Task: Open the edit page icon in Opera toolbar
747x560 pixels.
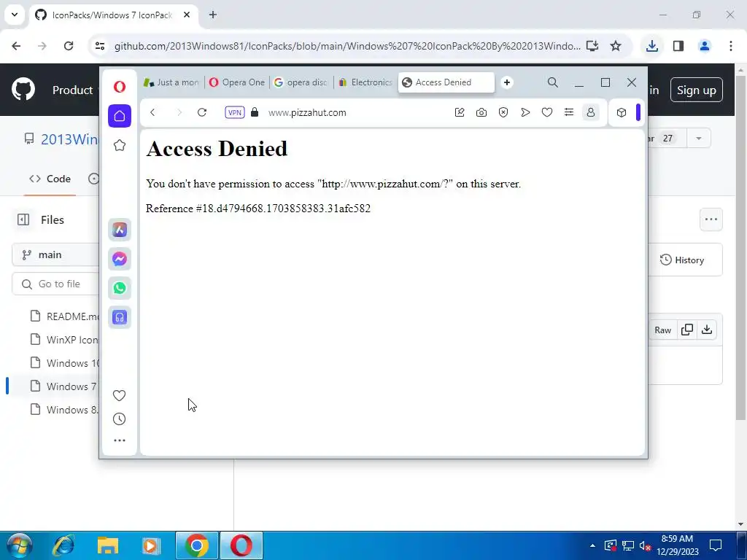Action: click(460, 112)
